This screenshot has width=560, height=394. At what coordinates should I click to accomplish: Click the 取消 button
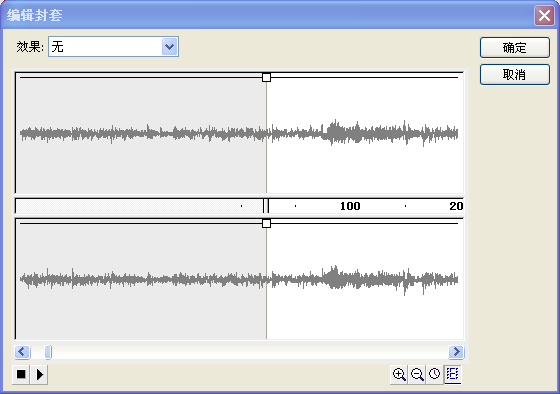pyautogui.click(x=515, y=74)
